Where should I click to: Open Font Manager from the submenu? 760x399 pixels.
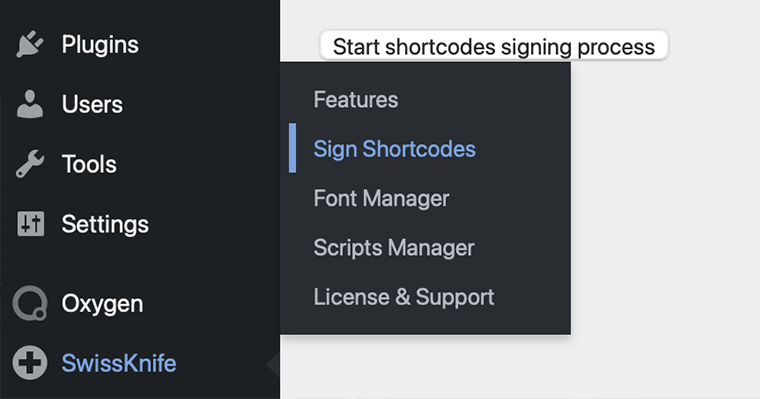click(381, 198)
